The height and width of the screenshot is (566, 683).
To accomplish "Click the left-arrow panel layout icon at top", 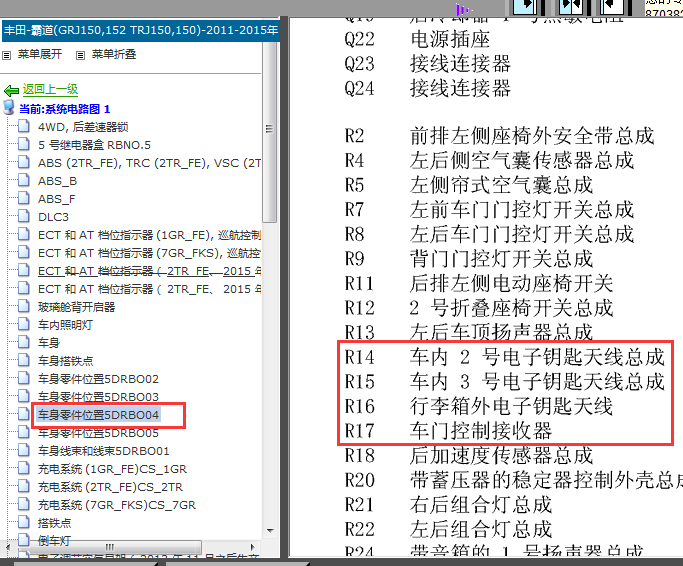I will (x=613, y=6).
